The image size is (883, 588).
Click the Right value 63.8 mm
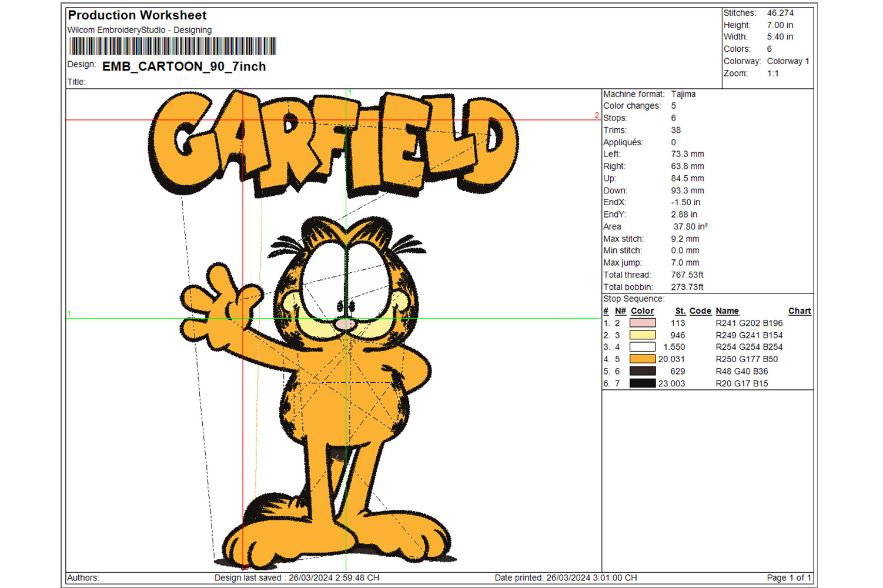click(x=687, y=166)
